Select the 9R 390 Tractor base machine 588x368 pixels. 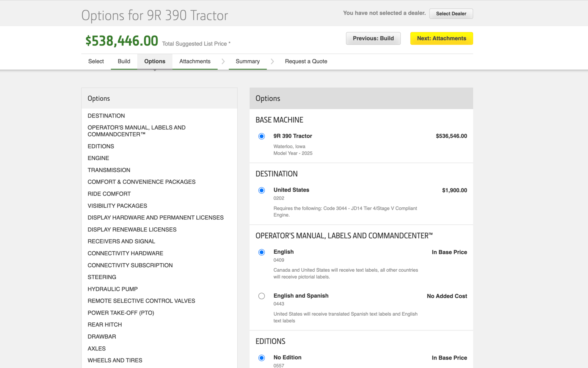click(262, 136)
